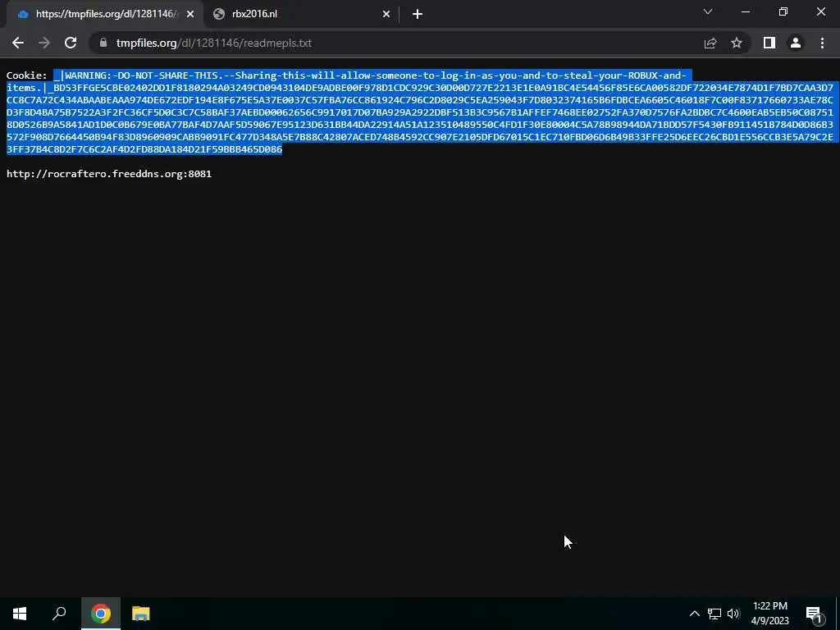Open network status tray icon

point(714,614)
